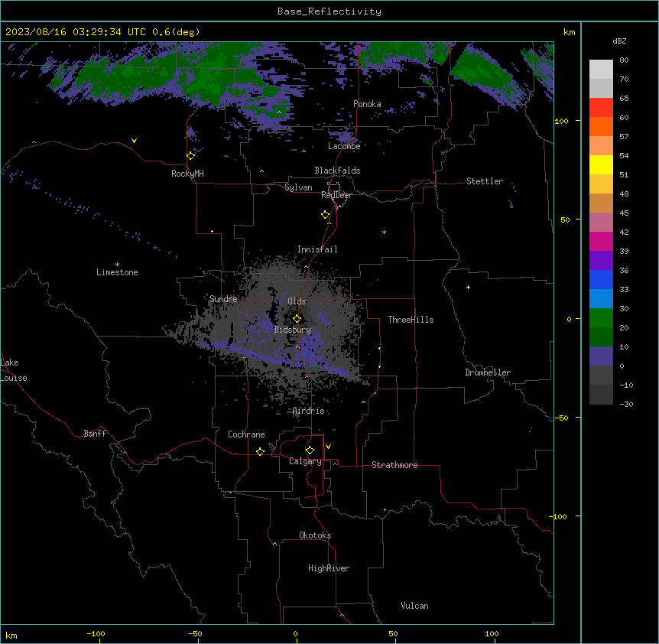Viewport: 659px width, 644px height.
Task: Click the Lacombe label
Action: point(344,146)
